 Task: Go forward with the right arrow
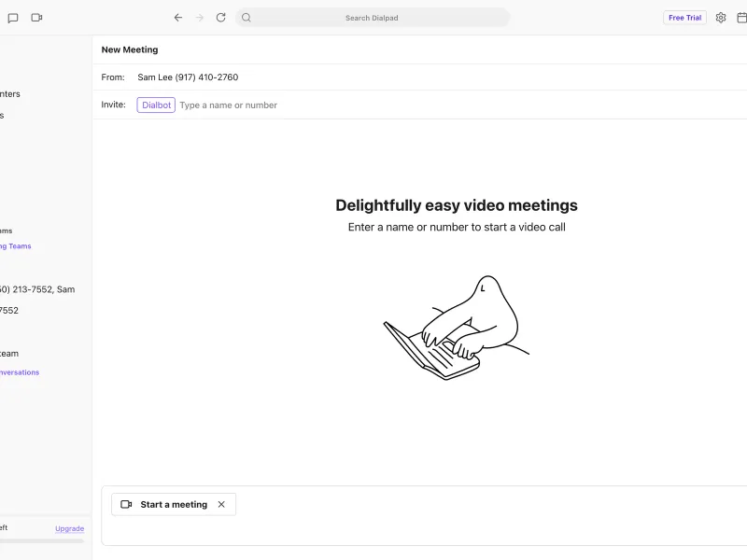coord(200,18)
